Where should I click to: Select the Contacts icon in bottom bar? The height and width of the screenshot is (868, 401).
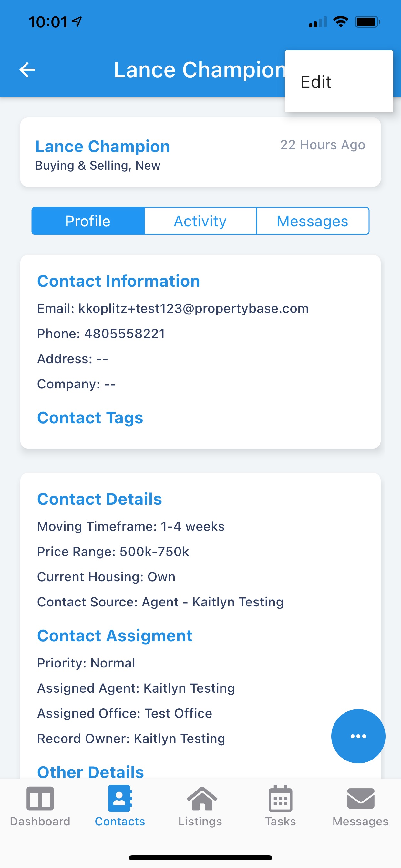pyautogui.click(x=120, y=799)
